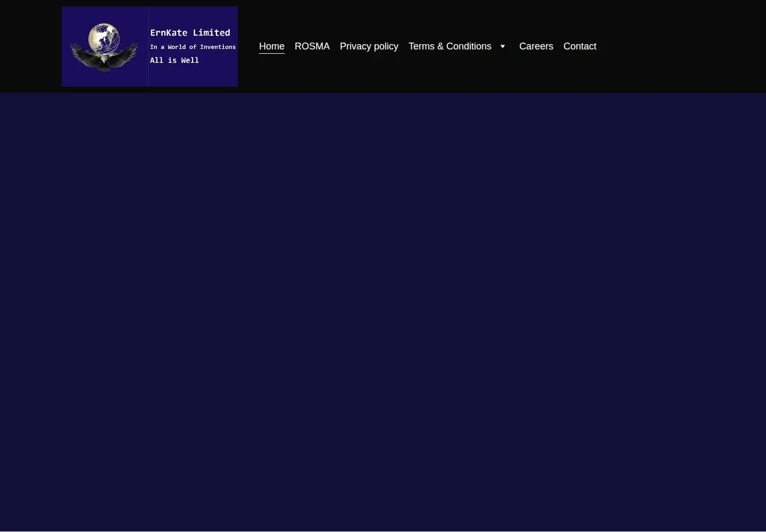Open the Contact page
The height and width of the screenshot is (532, 766).
tap(580, 46)
